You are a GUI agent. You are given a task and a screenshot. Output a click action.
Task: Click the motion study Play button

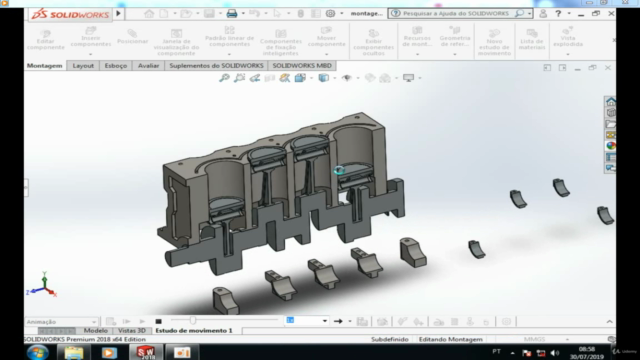(x=142, y=322)
